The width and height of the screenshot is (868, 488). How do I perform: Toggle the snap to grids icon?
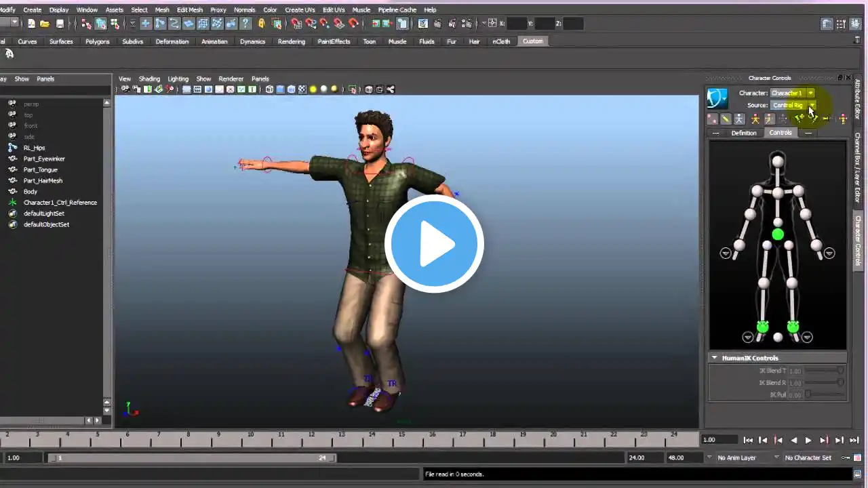coord(296,24)
